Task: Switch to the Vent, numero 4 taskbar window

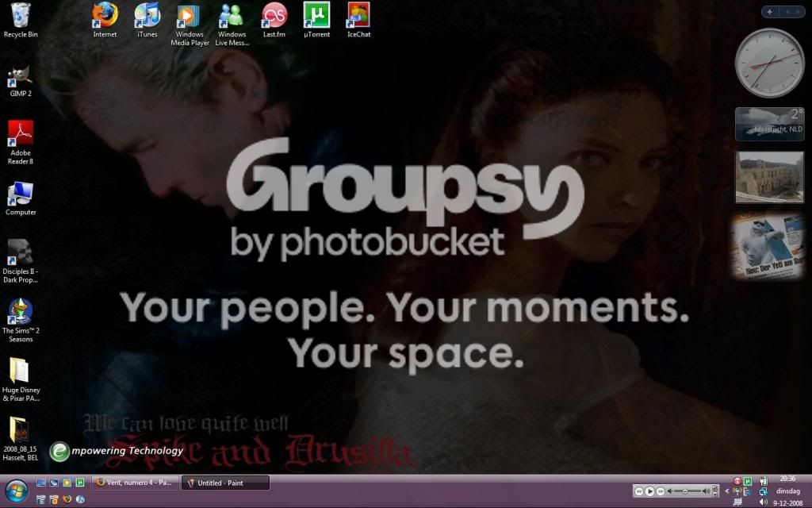Action: pyautogui.click(x=136, y=483)
